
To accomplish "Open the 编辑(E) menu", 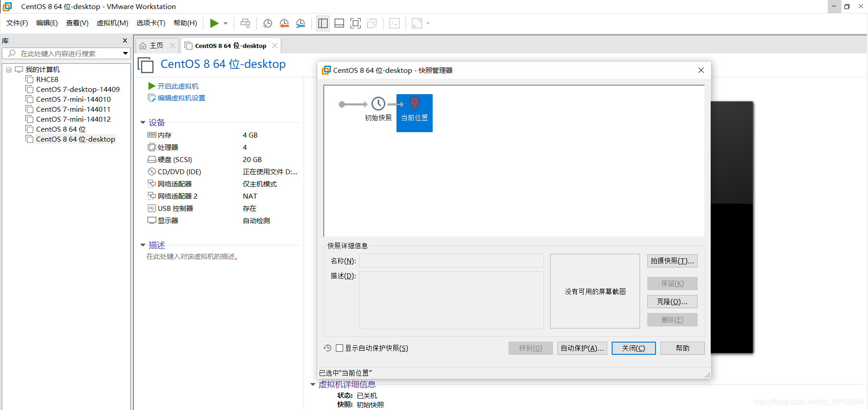I will point(47,23).
